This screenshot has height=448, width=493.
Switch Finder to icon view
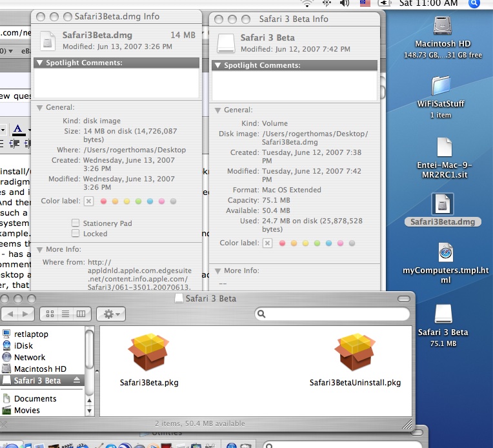pyautogui.click(x=50, y=314)
